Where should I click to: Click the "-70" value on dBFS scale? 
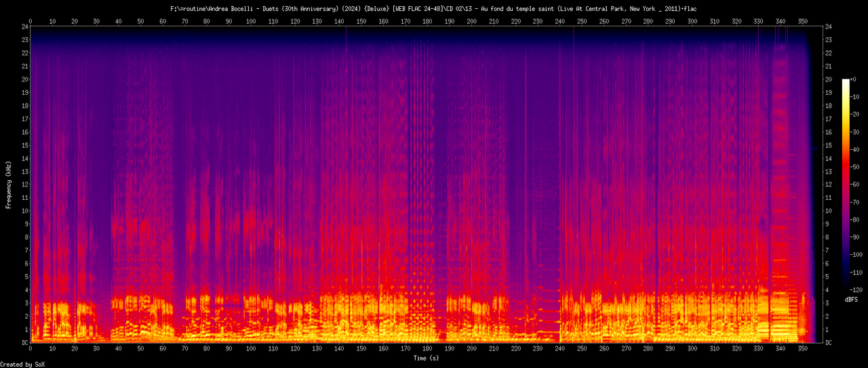coord(856,203)
